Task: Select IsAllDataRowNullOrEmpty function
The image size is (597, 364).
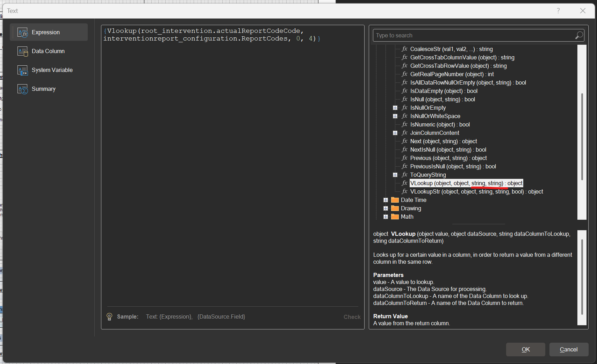Action: coord(468,82)
